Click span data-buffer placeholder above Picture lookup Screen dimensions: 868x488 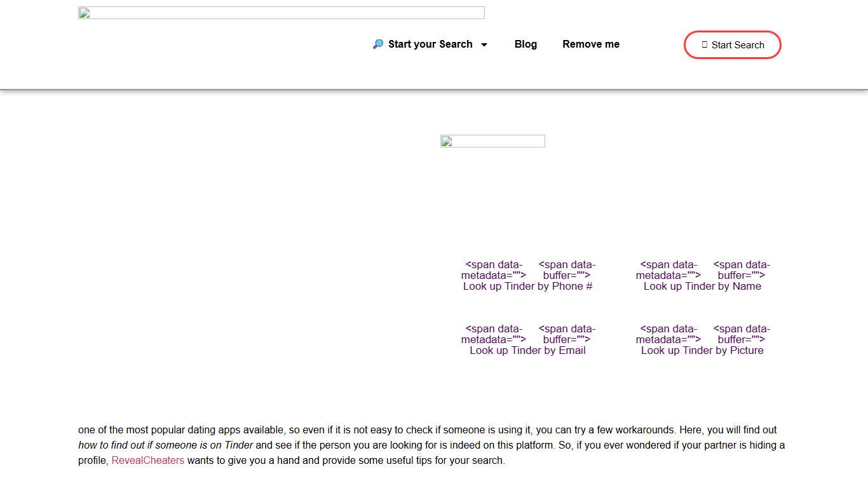(742, 334)
